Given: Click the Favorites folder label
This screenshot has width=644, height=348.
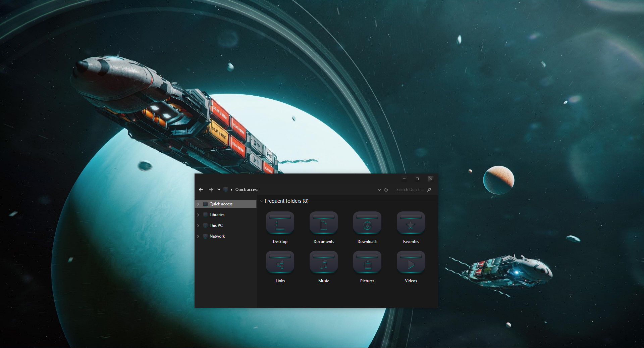Looking at the screenshot, I should point(411,242).
